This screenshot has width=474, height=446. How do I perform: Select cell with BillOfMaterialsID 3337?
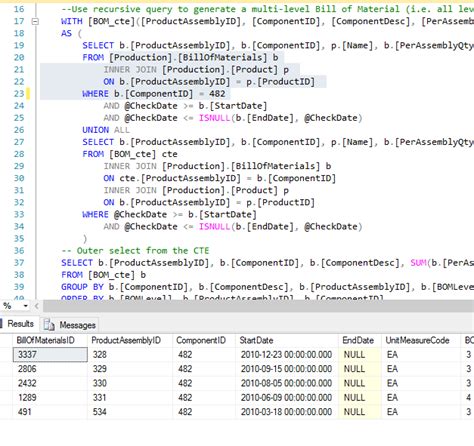(x=50, y=354)
